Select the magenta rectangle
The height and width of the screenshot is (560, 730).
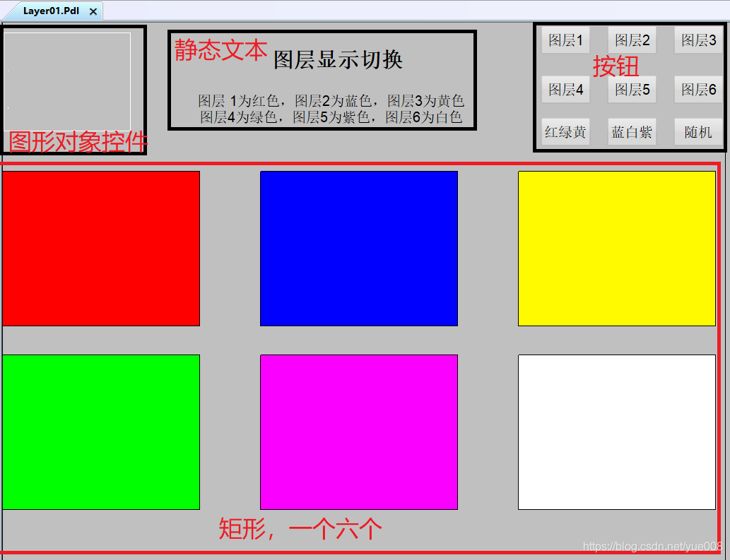pos(359,431)
